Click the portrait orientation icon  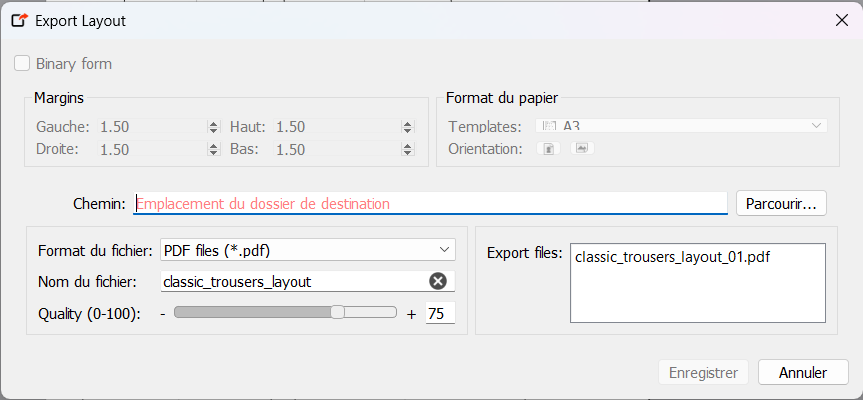pyautogui.click(x=548, y=149)
